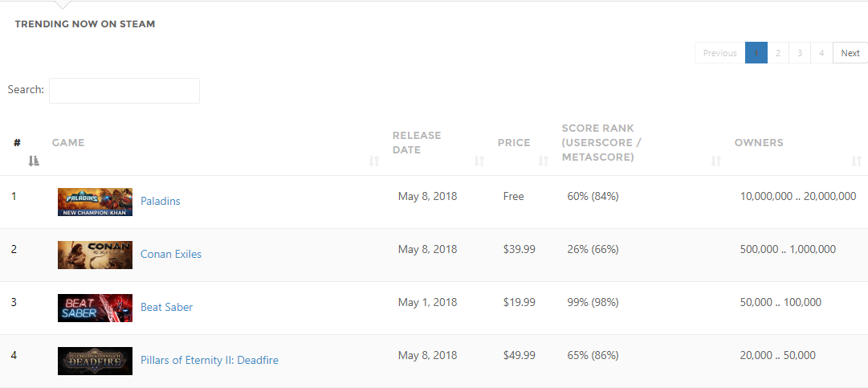The image size is (868, 388).
Task: Open Pillars of Eternity Deadfire thumbnail
Action: pyautogui.click(x=96, y=361)
